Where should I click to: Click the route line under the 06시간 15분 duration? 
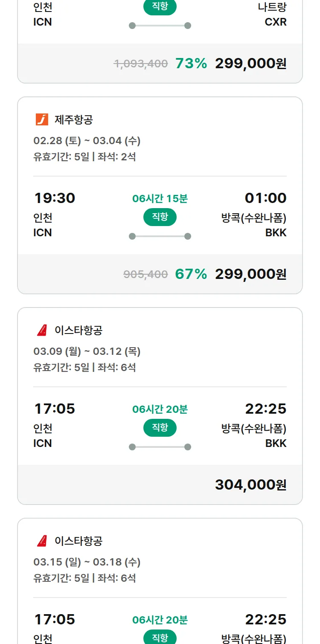pyautogui.click(x=160, y=236)
